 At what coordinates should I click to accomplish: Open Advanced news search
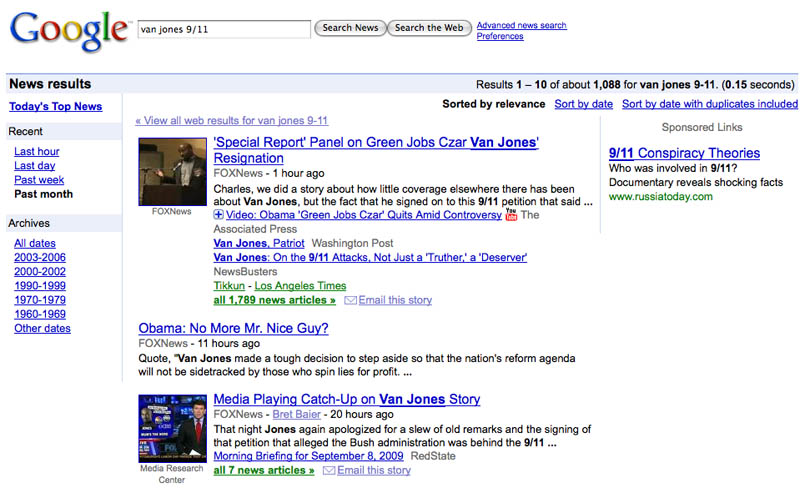[521, 25]
